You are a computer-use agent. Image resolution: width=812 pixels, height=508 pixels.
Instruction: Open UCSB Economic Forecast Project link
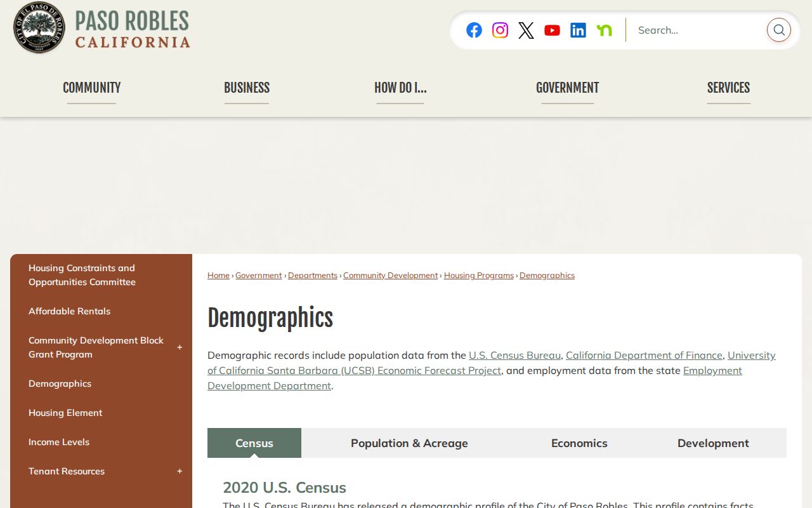[x=354, y=371]
